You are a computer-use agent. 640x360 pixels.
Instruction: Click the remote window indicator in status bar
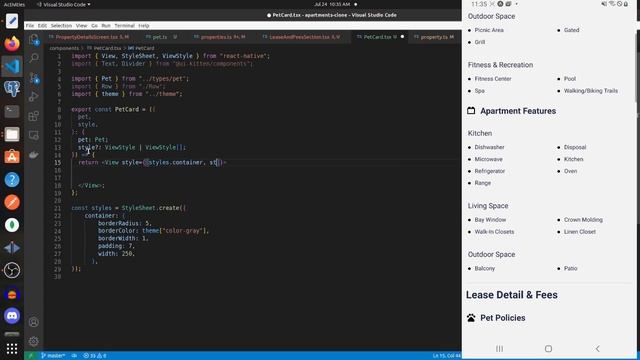click(31, 356)
